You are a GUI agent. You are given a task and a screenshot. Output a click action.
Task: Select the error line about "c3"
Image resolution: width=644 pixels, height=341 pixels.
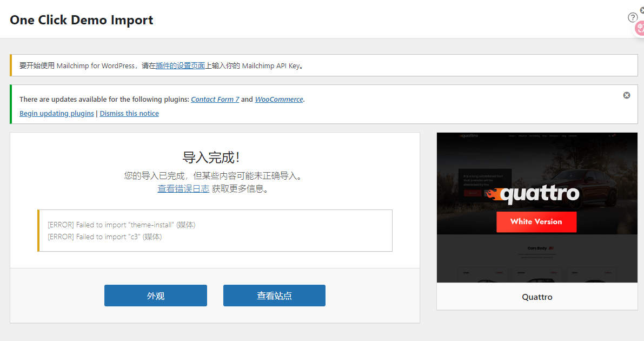coord(105,237)
